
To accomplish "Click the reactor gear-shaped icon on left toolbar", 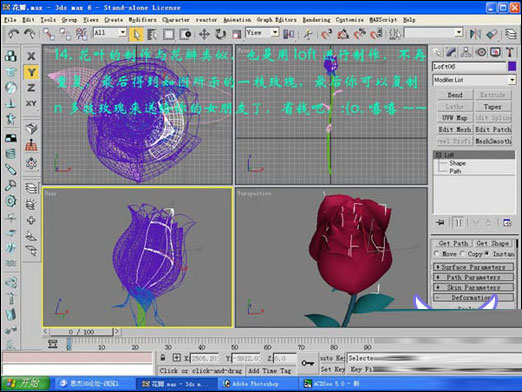I will (11, 201).
